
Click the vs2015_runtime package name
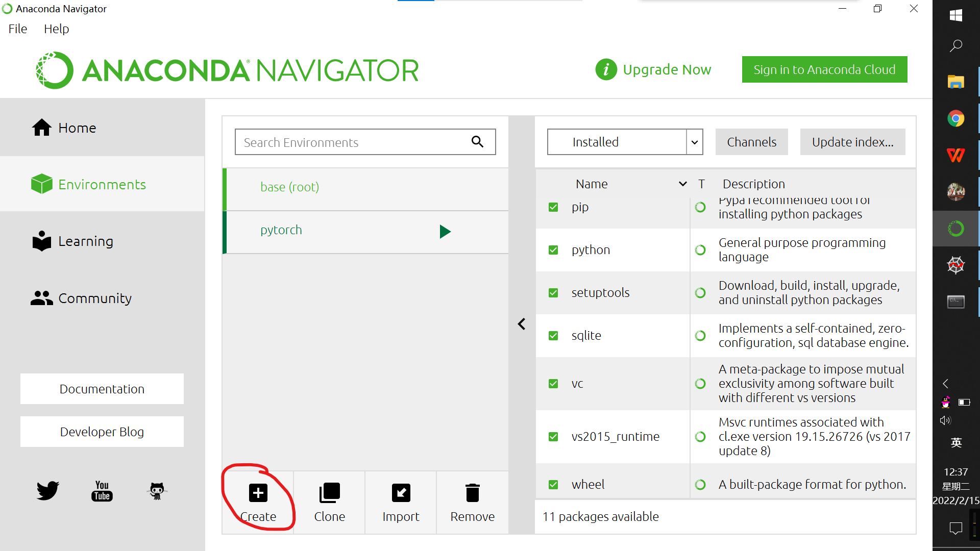point(615,437)
